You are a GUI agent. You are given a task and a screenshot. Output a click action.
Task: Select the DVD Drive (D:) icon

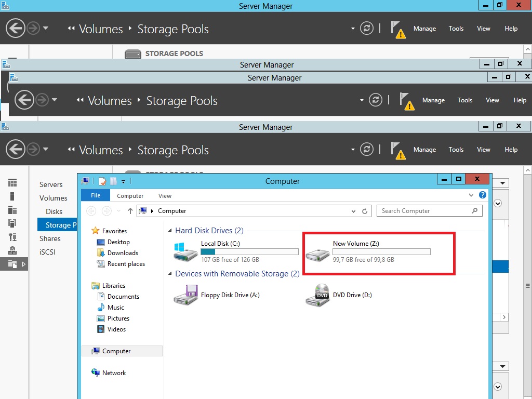coord(317,295)
